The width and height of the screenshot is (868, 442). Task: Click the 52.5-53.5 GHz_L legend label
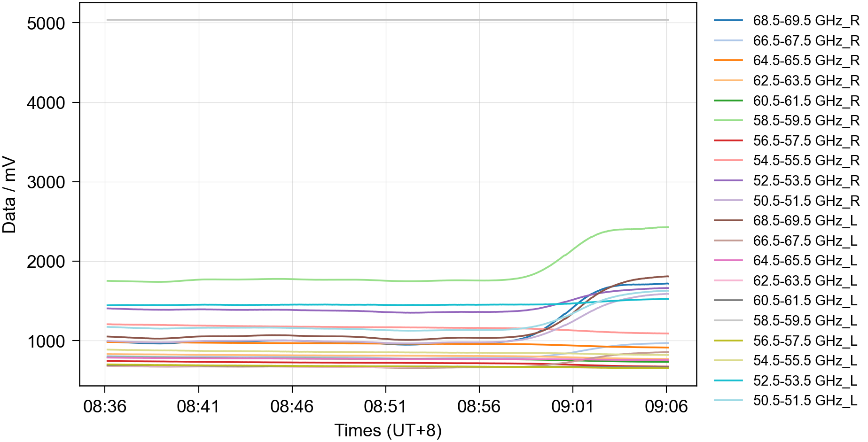tap(805, 380)
